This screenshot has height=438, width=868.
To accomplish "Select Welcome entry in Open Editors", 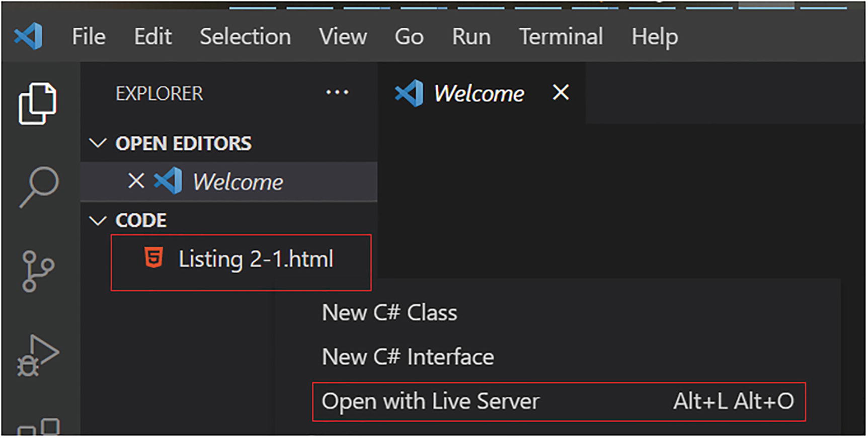I will [x=238, y=182].
